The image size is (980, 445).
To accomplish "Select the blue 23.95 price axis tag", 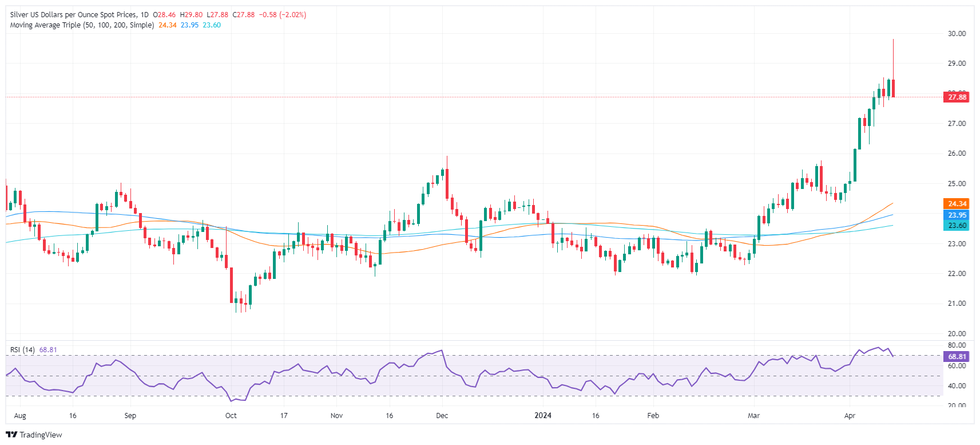I will (x=957, y=215).
